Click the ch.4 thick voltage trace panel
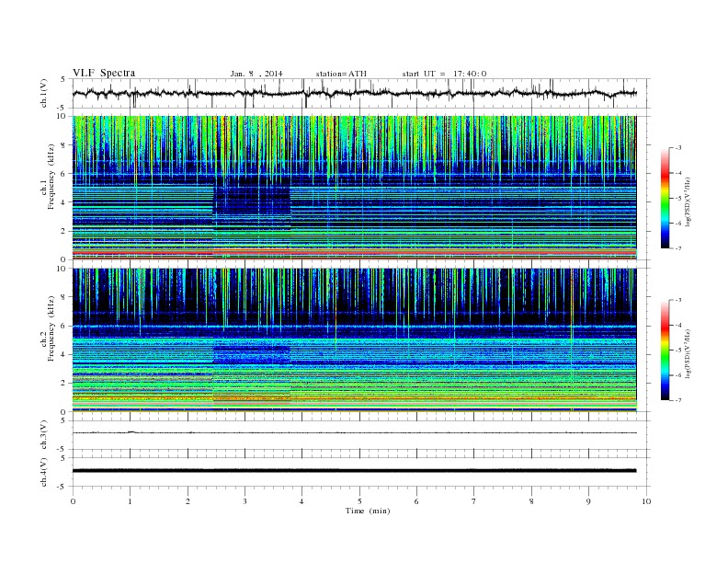This screenshot has height=563, width=728. pos(360,472)
